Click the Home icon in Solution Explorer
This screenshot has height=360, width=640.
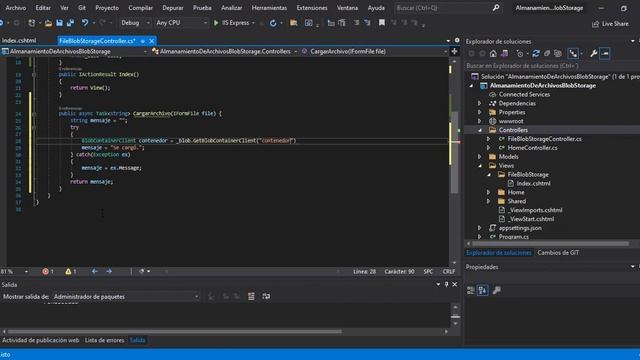493,53
